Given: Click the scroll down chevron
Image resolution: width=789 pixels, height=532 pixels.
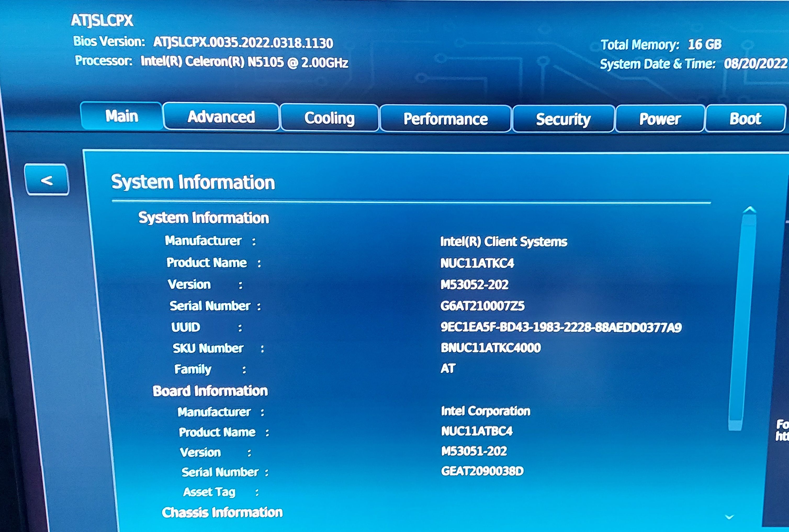Looking at the screenshot, I should point(729,517).
